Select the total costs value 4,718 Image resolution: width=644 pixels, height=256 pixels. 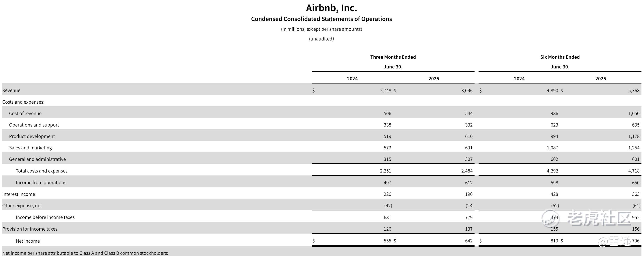coord(634,171)
